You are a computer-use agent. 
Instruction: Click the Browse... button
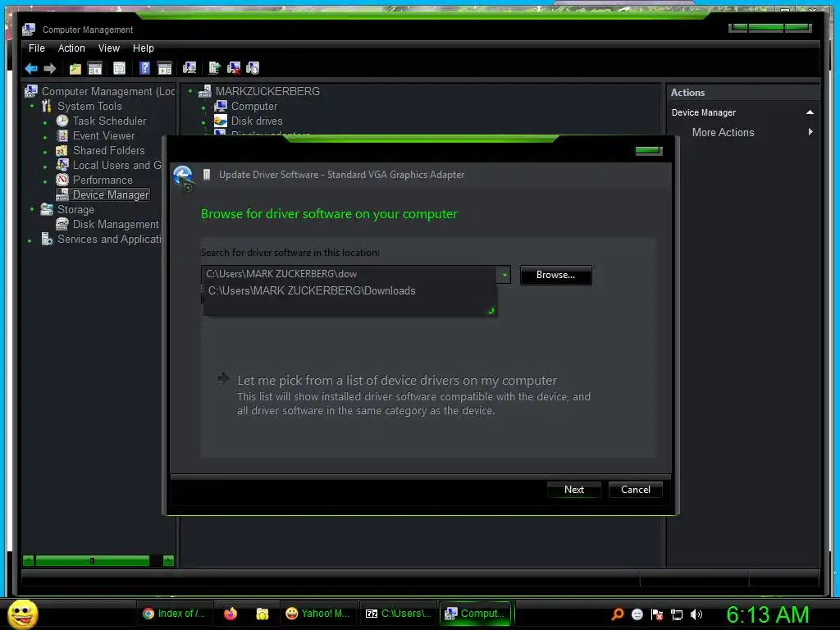(555, 275)
